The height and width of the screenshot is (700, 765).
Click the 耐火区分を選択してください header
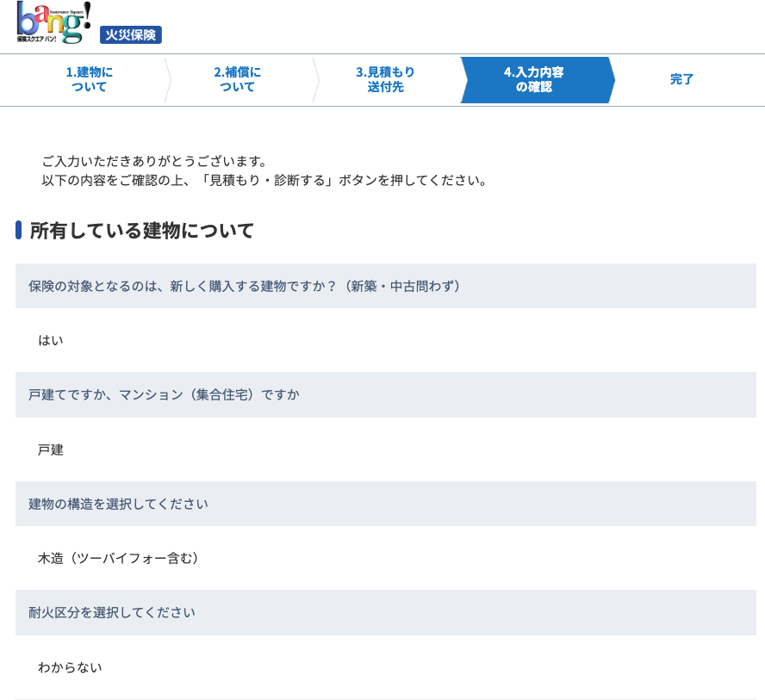[x=112, y=613]
